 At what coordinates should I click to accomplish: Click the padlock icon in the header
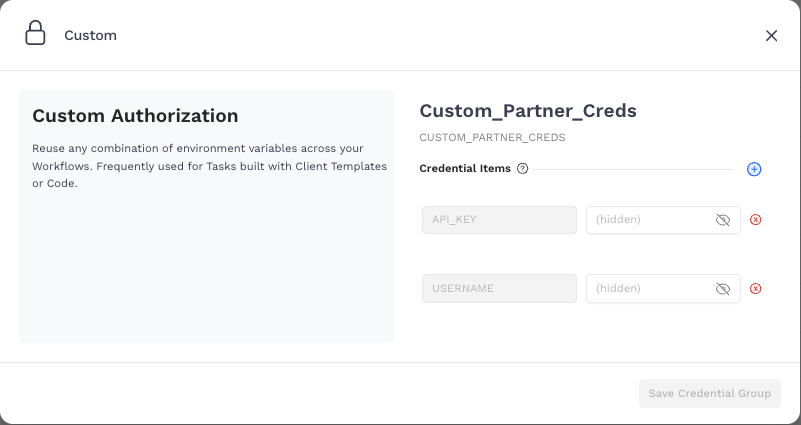[x=35, y=34]
